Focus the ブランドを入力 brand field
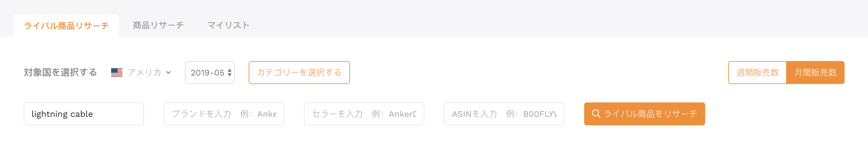The image size is (868, 149). (224, 114)
